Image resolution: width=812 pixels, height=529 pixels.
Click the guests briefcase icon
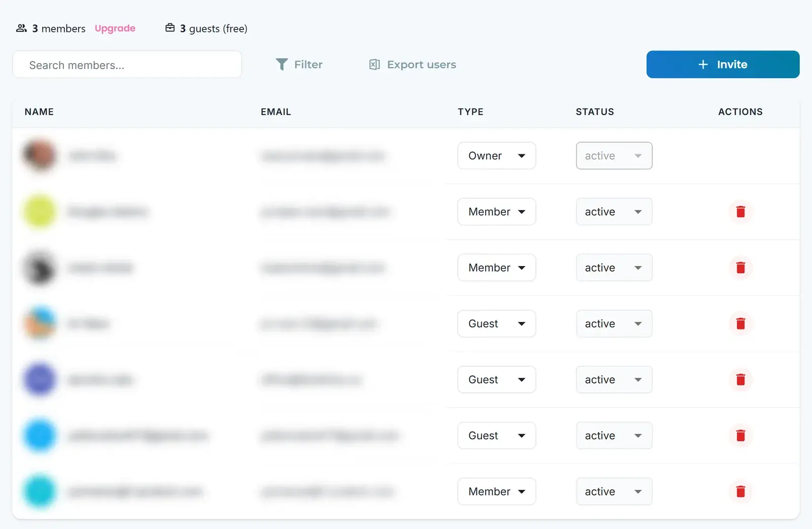170,28
